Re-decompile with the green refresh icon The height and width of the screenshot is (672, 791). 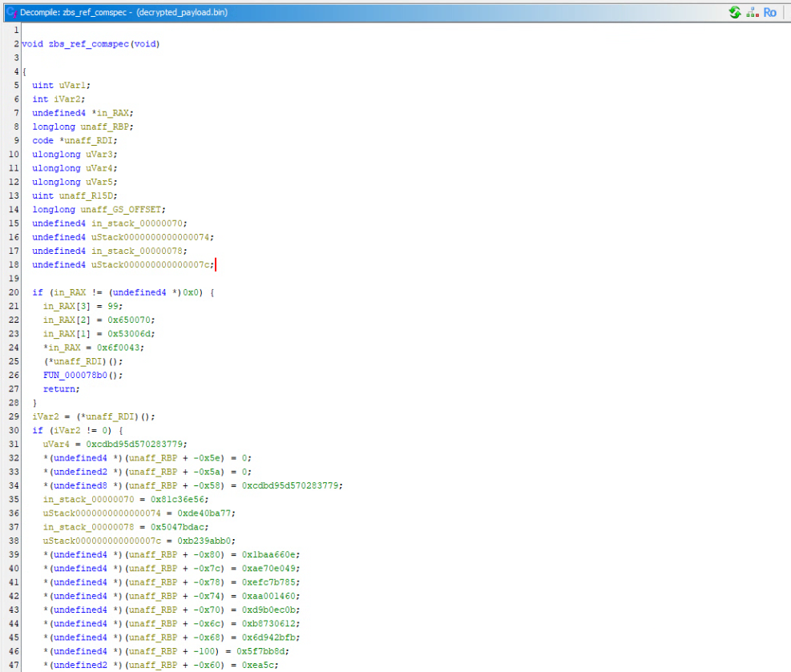734,12
